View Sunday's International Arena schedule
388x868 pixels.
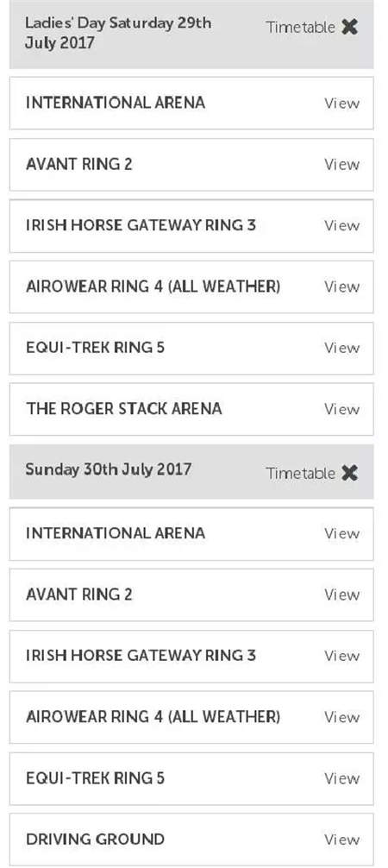[x=341, y=533]
